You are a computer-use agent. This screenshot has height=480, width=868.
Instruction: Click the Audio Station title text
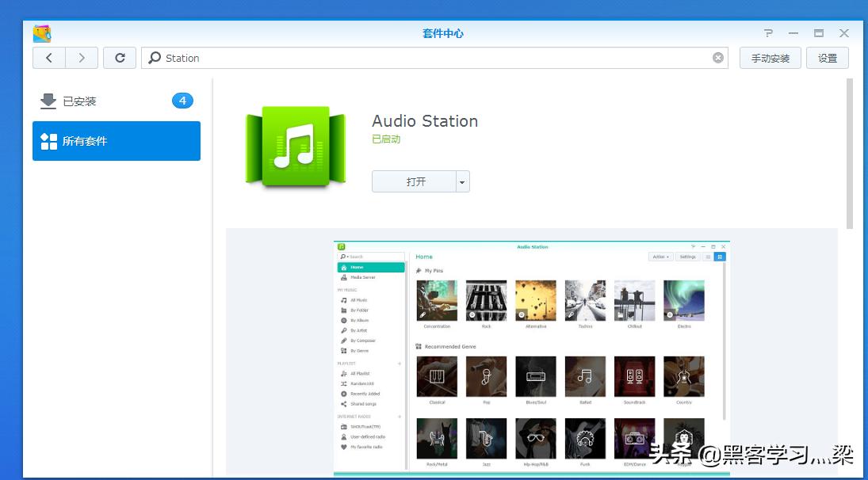point(425,121)
